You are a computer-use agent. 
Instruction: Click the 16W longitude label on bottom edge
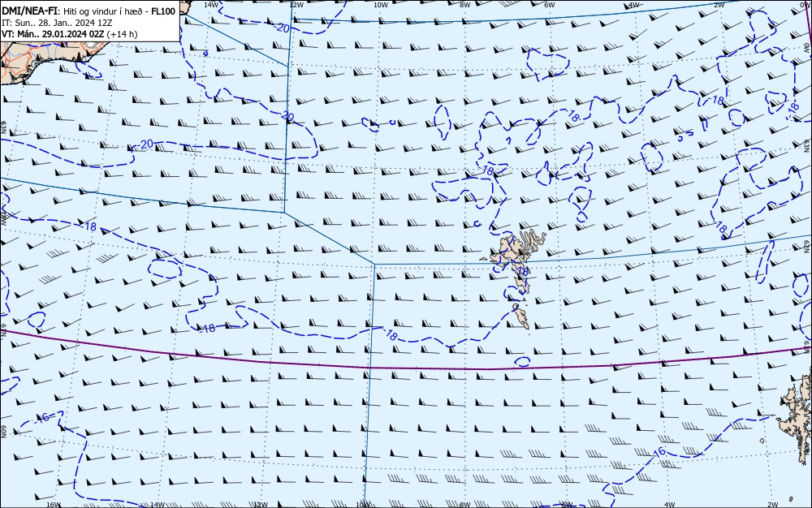(x=54, y=505)
